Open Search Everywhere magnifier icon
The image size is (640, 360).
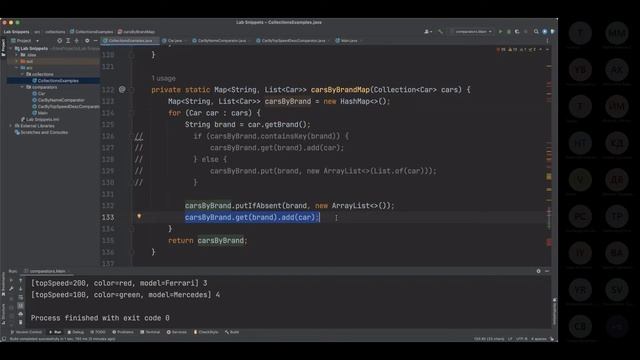536,31
